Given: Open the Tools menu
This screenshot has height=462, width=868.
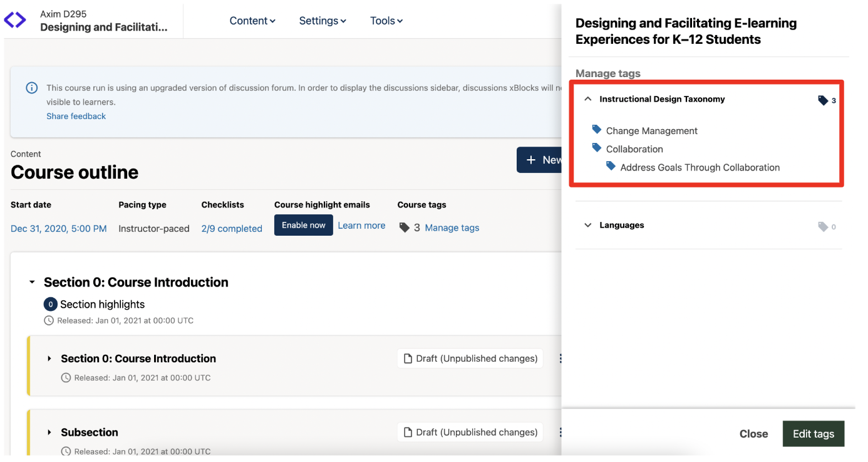Looking at the screenshot, I should point(386,21).
